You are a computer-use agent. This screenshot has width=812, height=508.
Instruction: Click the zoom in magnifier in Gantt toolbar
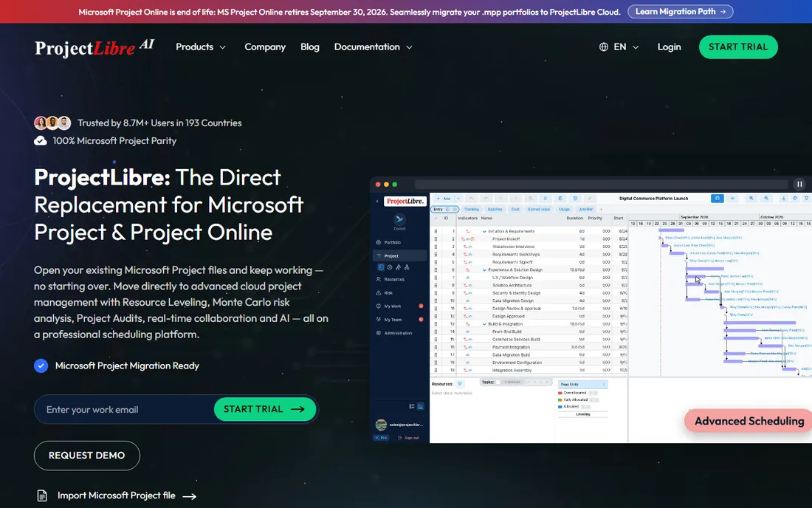pos(751,199)
